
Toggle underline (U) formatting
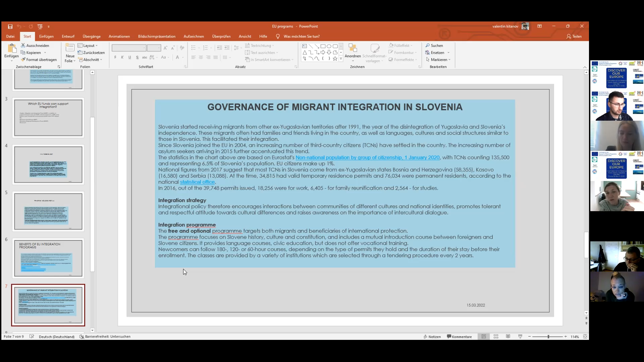[x=130, y=57]
